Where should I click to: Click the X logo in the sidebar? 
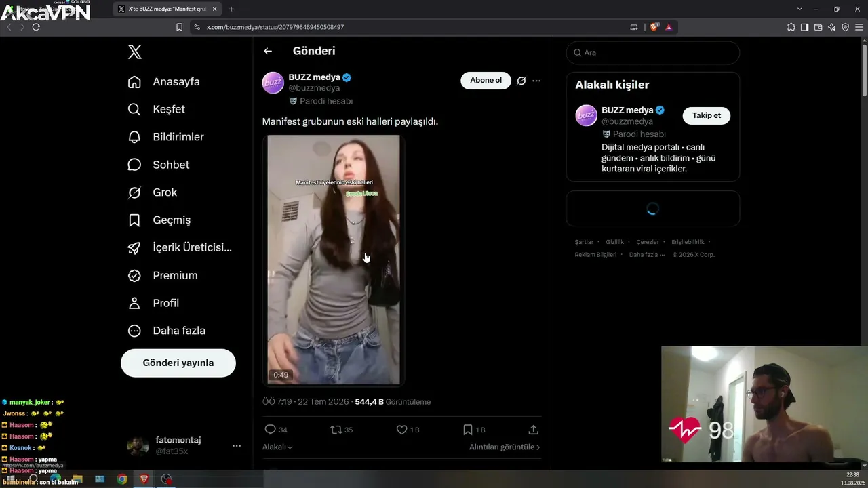click(x=135, y=52)
